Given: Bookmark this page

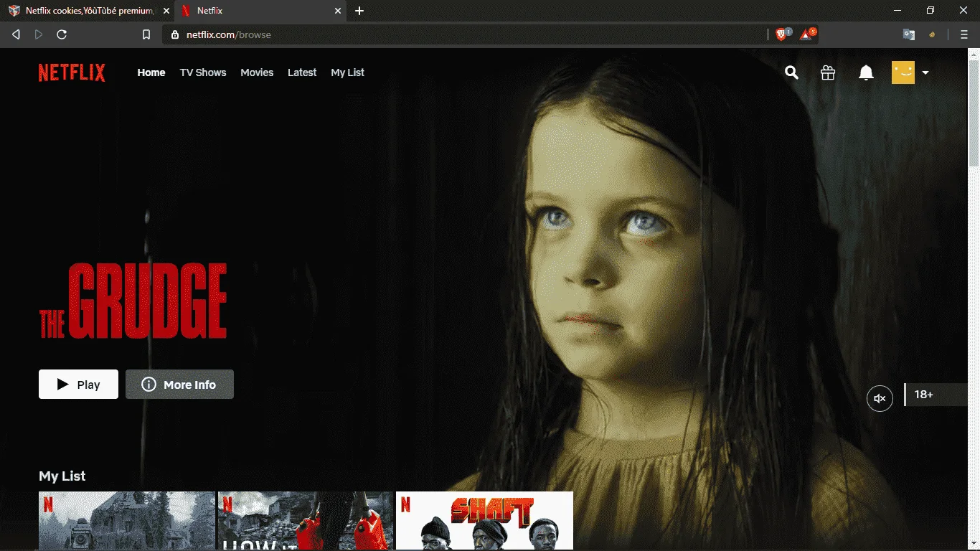Looking at the screenshot, I should tap(146, 34).
